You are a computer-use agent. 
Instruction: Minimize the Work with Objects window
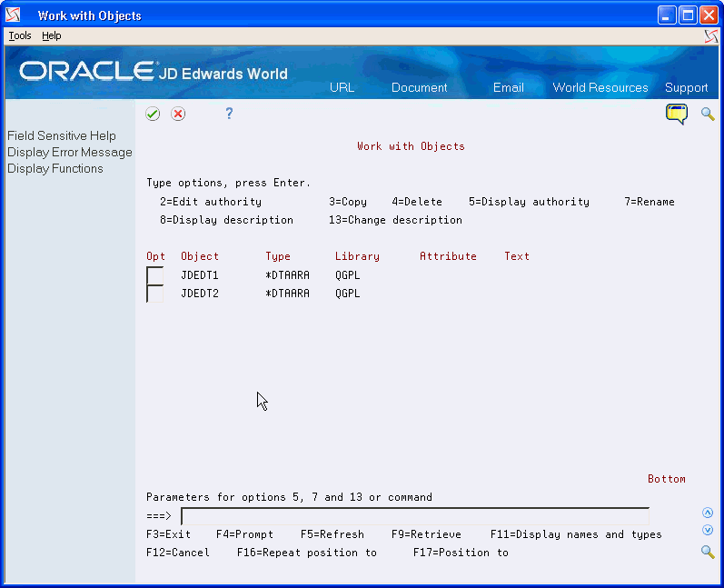tap(666, 15)
